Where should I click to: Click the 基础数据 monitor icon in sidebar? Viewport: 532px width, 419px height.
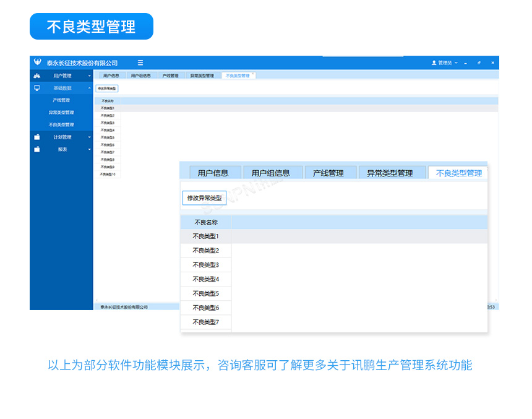click(x=36, y=89)
